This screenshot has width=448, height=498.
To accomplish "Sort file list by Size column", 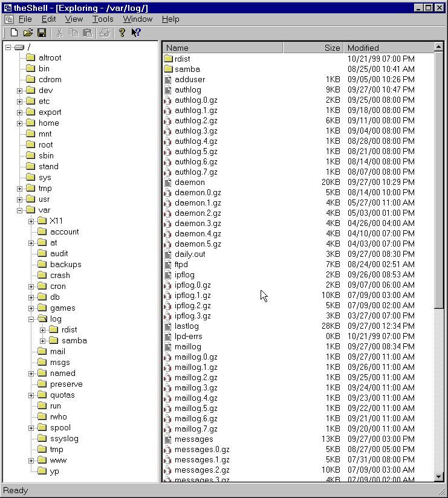I will (x=313, y=48).
